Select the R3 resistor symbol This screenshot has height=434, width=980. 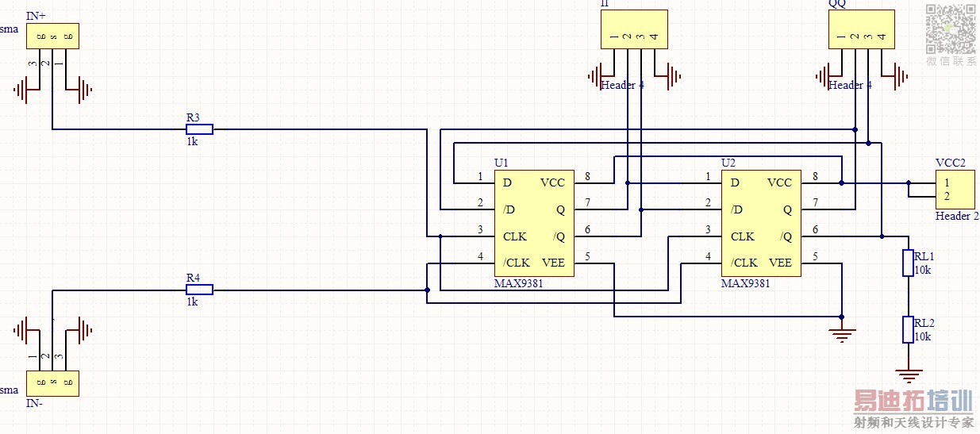(199, 129)
